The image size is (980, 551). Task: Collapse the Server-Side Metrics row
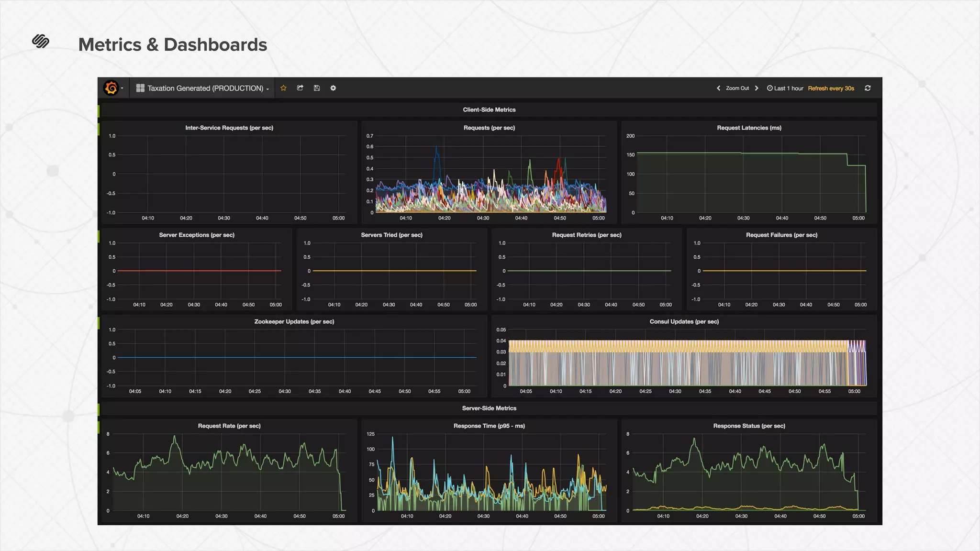[489, 408]
